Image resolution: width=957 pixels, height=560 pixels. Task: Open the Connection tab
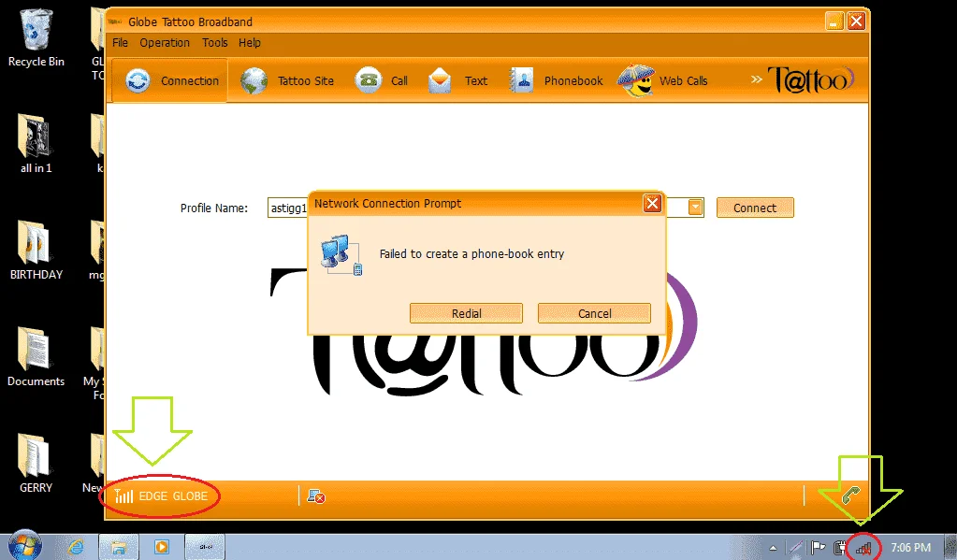(170, 80)
